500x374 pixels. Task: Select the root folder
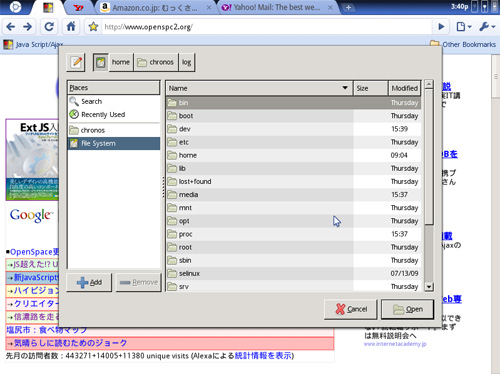coord(293,247)
